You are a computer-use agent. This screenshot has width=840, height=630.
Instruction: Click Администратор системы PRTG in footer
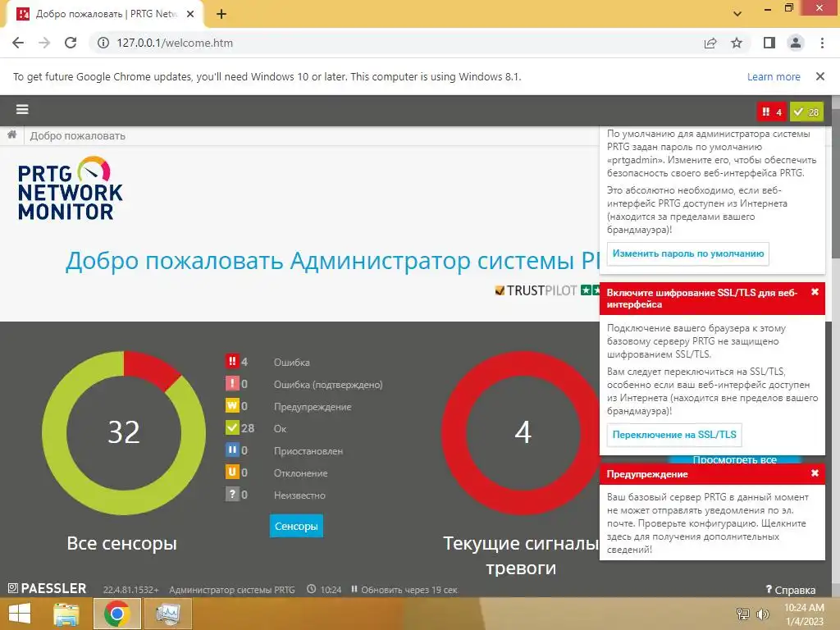232,590
